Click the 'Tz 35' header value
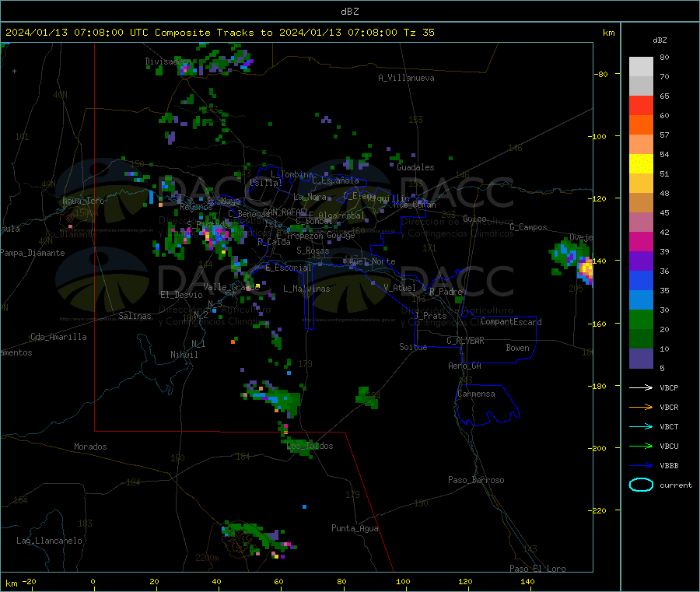Screen dimensions: 700x592 (x=418, y=32)
